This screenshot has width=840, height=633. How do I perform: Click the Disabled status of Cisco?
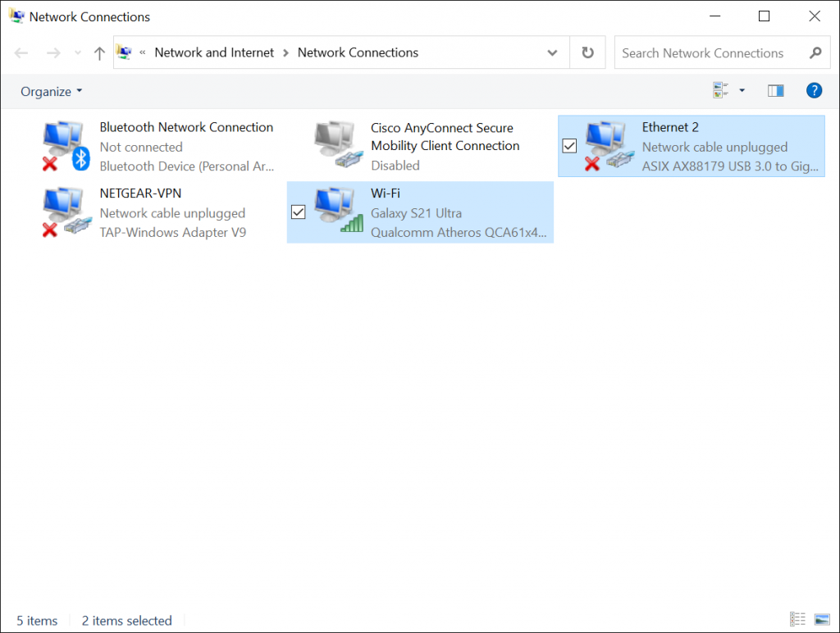point(395,166)
